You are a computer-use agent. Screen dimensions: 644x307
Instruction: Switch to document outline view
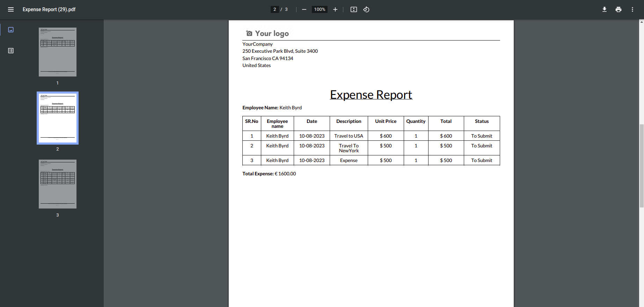pyautogui.click(x=11, y=51)
